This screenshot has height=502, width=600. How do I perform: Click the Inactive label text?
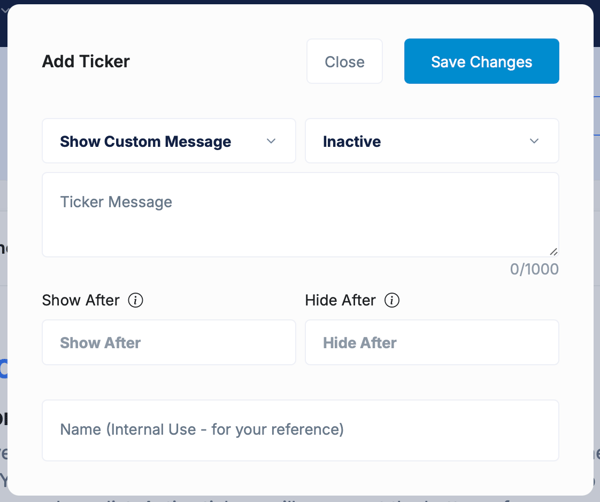352,142
